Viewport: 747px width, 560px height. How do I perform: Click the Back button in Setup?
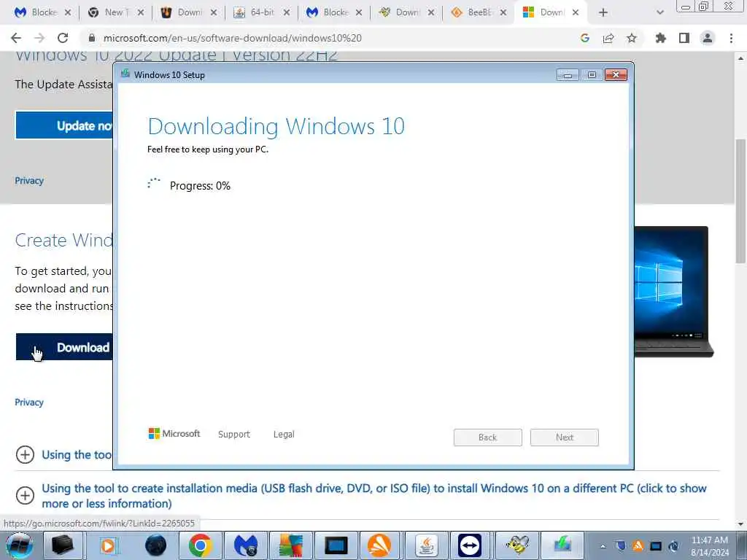pos(488,437)
